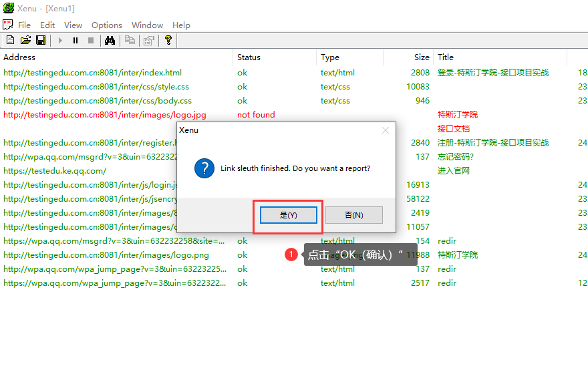Click the Help question mark toolbar icon
Screen dimensions: 588x366
coord(168,40)
